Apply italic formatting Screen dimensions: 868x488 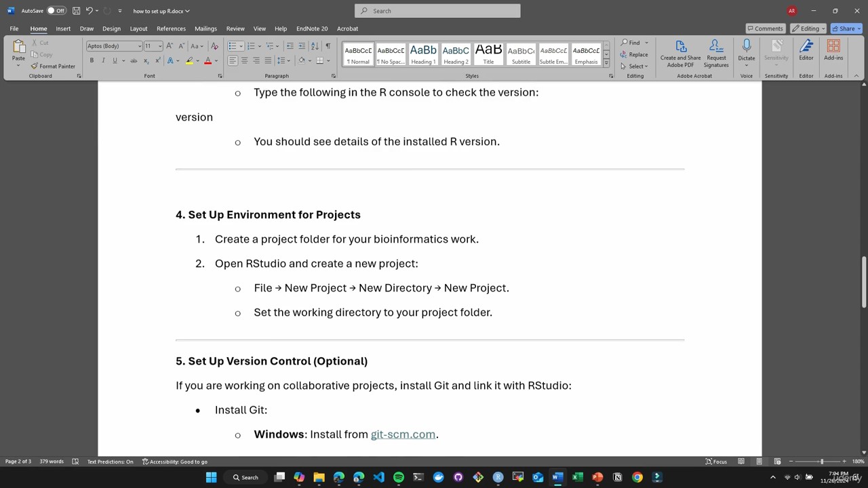(103, 60)
